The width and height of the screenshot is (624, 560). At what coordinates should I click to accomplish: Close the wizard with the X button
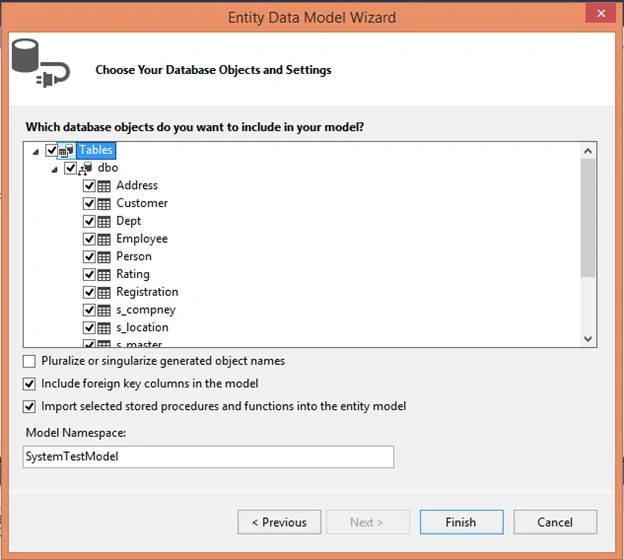pos(601,13)
